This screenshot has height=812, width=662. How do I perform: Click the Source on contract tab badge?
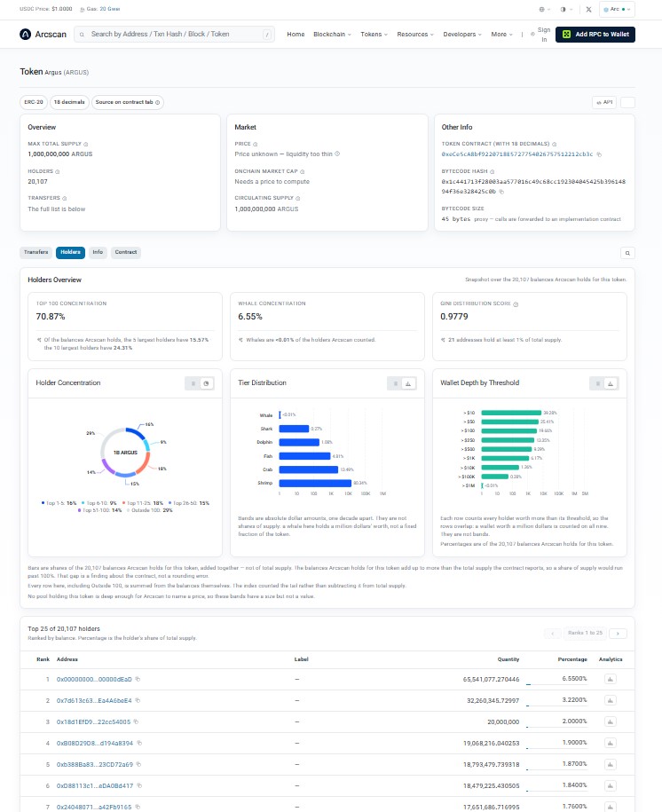[x=128, y=103]
